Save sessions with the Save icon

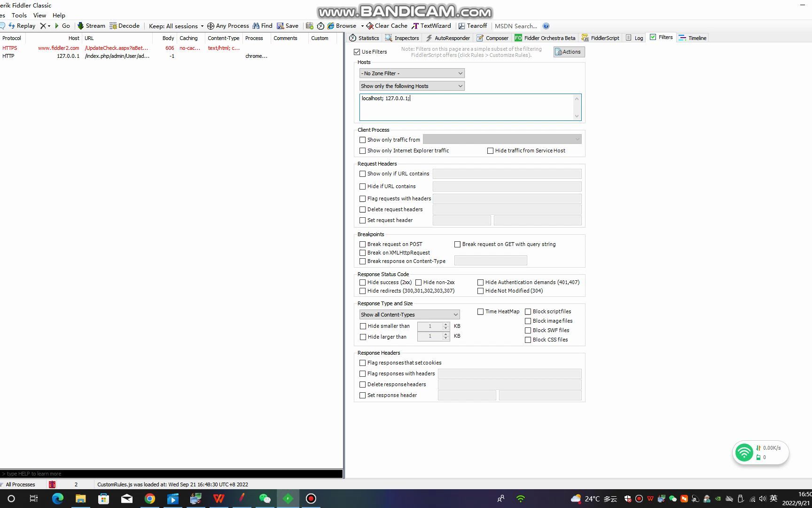[x=280, y=26]
